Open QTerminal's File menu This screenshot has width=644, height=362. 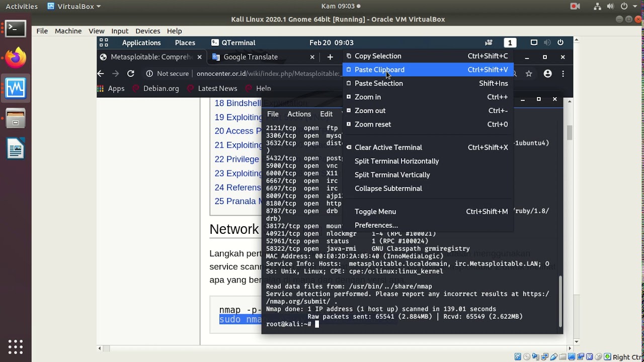[x=273, y=114]
